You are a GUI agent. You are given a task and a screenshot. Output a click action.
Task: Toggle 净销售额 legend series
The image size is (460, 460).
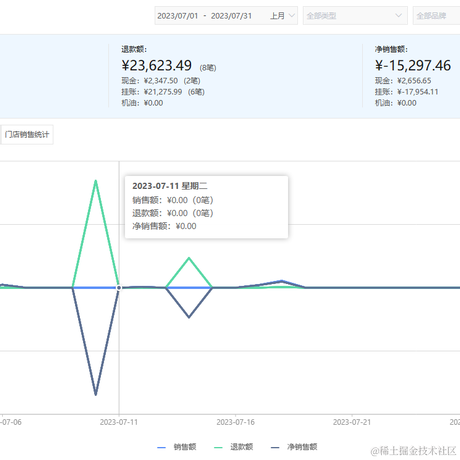(294, 447)
